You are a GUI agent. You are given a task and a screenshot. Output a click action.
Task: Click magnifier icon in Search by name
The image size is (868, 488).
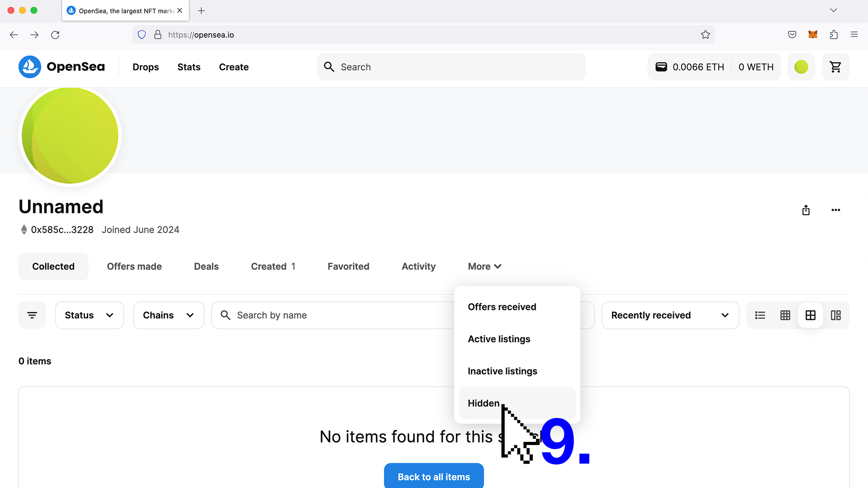tap(225, 315)
